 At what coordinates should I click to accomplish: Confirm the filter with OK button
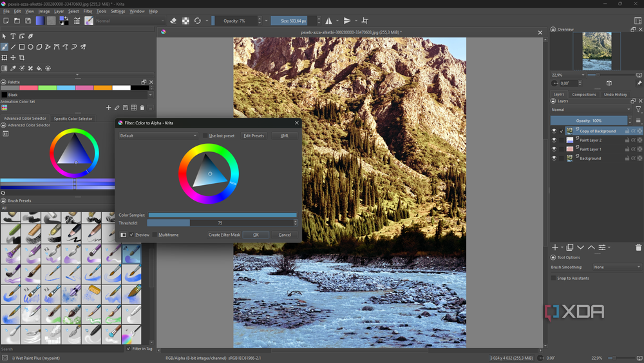pyautogui.click(x=256, y=235)
